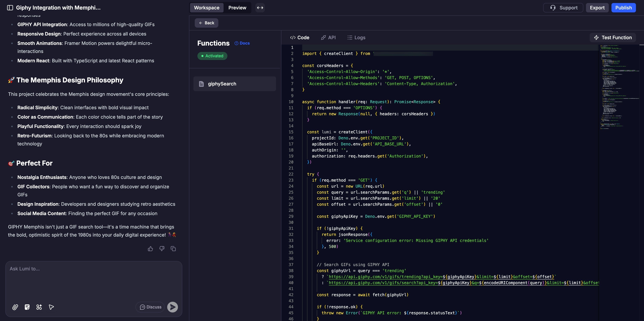Click the sticky note icon in chat box
This screenshot has width=644, height=321.
click(27, 307)
